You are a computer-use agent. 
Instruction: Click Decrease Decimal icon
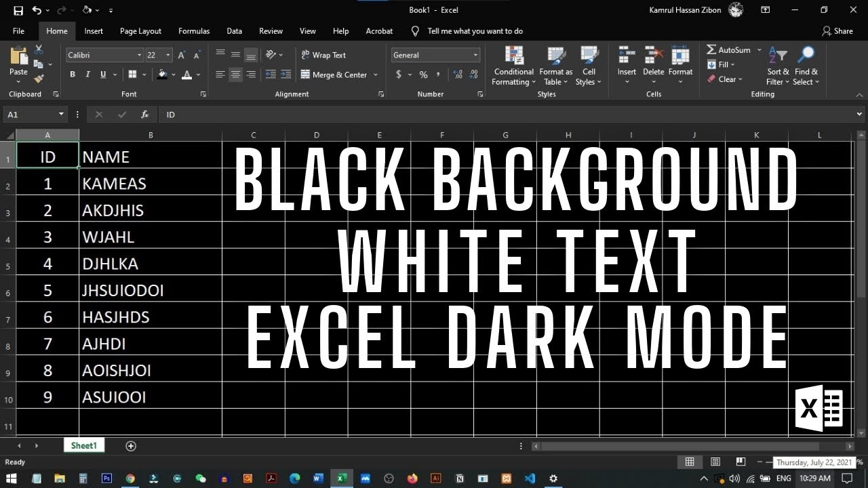[474, 75]
